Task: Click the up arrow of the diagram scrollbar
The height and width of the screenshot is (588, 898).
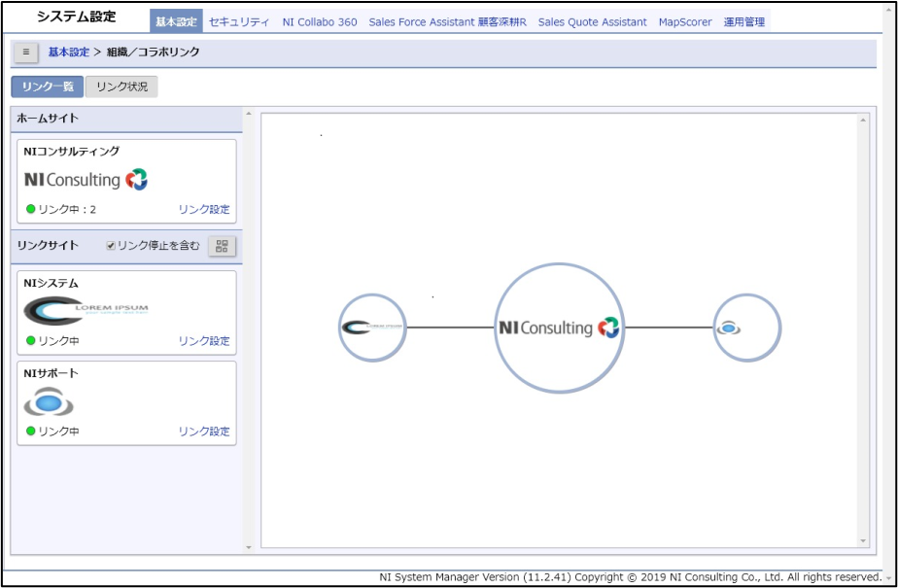Action: coord(862,120)
